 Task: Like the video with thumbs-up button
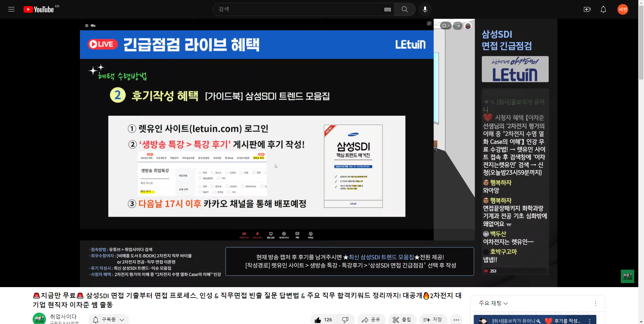(323, 320)
